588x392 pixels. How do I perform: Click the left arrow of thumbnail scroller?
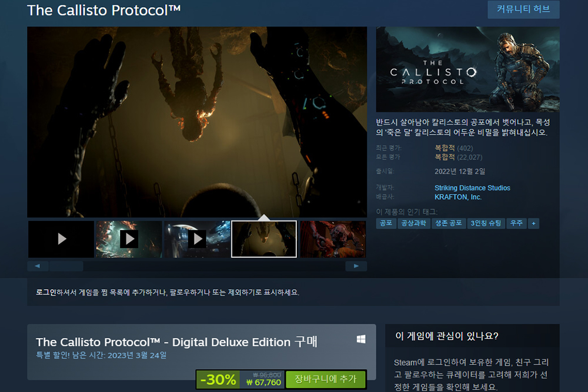tap(38, 266)
